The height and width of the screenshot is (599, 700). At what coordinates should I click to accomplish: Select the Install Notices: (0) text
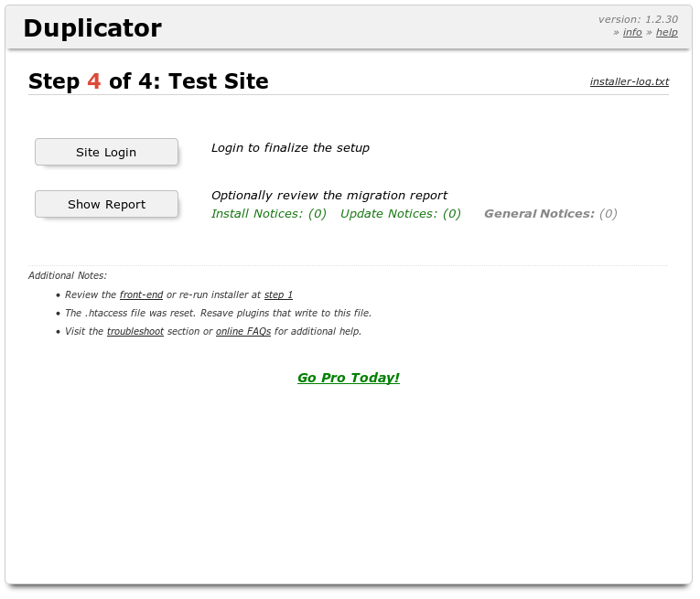click(x=268, y=214)
